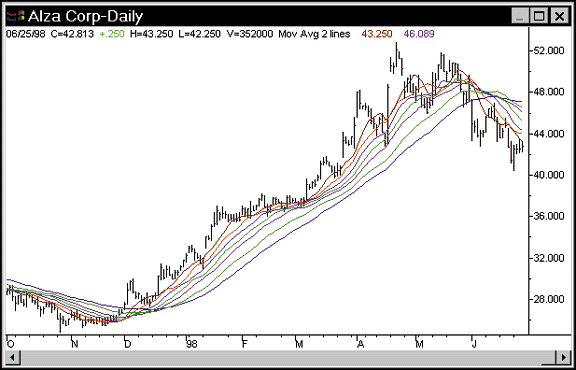Click the 40.000 price axis label

click(x=550, y=175)
